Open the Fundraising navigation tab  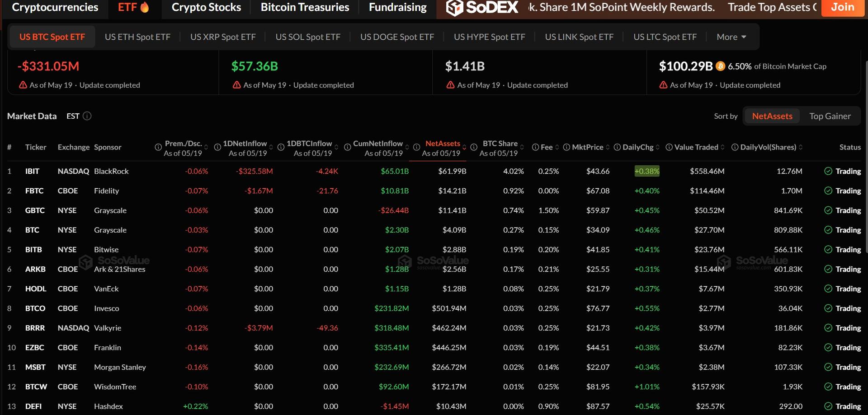point(398,7)
